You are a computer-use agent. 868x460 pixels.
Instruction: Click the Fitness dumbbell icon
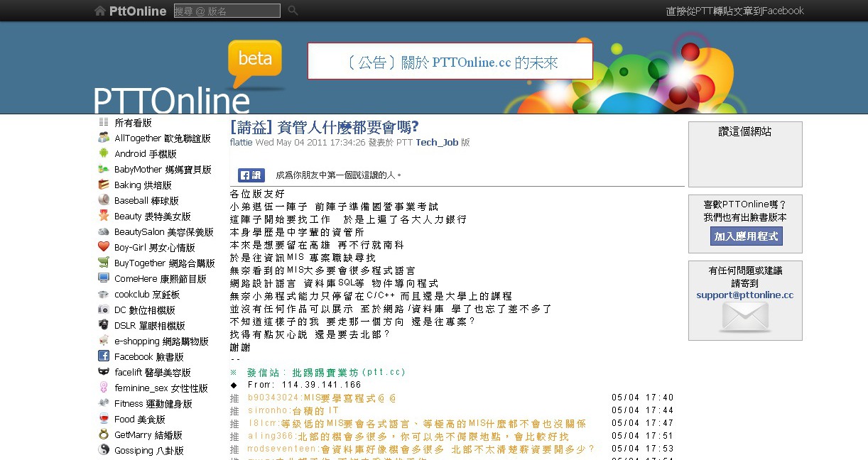(104, 403)
